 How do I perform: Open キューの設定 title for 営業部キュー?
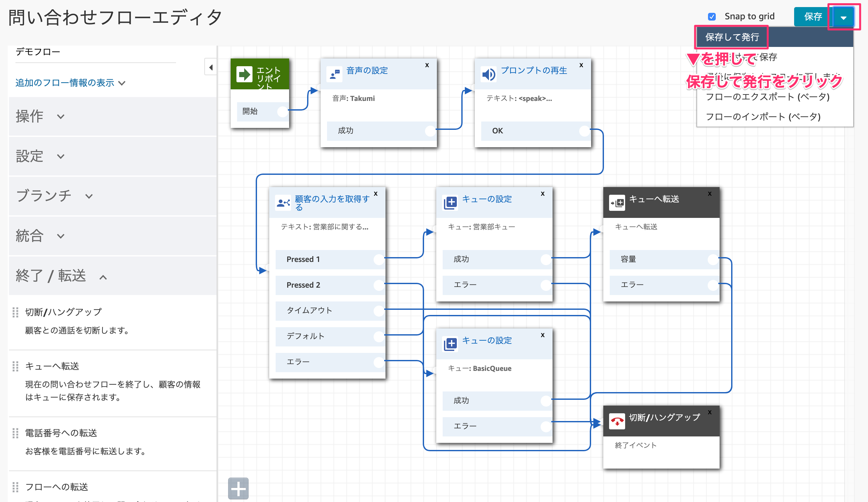click(487, 199)
